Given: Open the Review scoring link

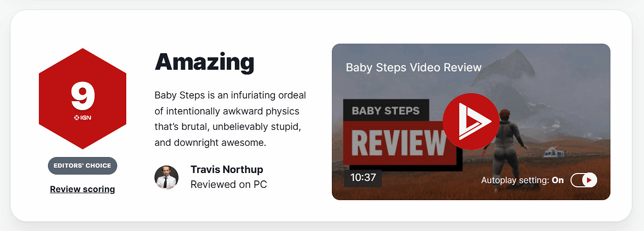Looking at the screenshot, I should click(83, 189).
